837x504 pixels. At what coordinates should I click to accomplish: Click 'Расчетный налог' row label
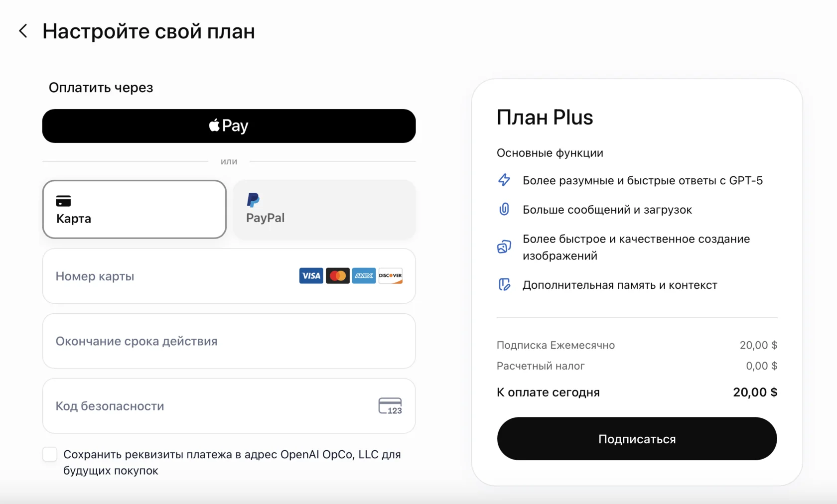541,366
